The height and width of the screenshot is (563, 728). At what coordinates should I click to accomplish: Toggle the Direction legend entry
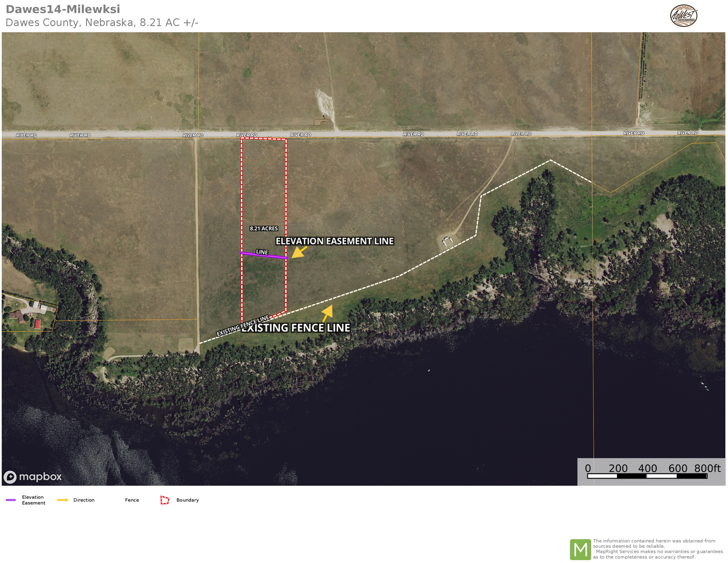pyautogui.click(x=84, y=500)
